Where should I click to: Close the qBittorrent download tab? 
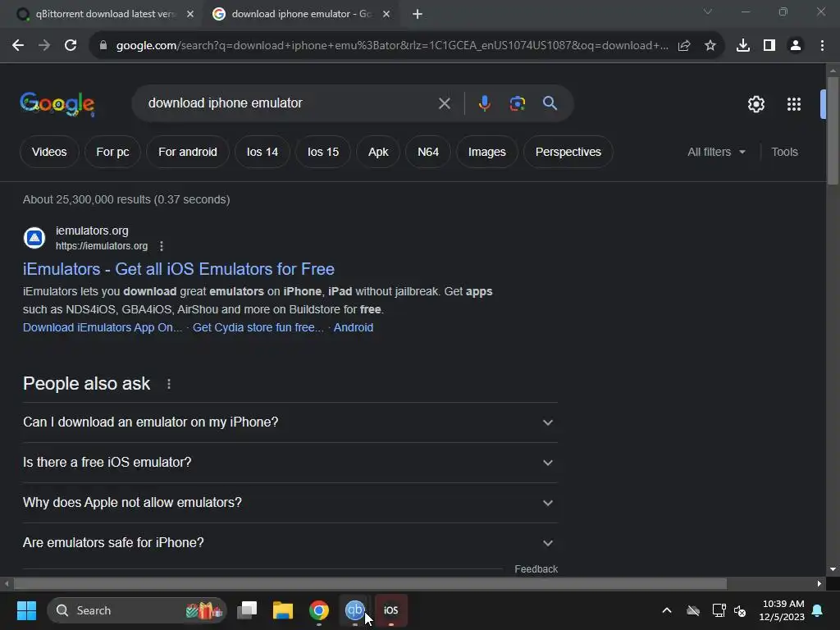[x=190, y=15]
